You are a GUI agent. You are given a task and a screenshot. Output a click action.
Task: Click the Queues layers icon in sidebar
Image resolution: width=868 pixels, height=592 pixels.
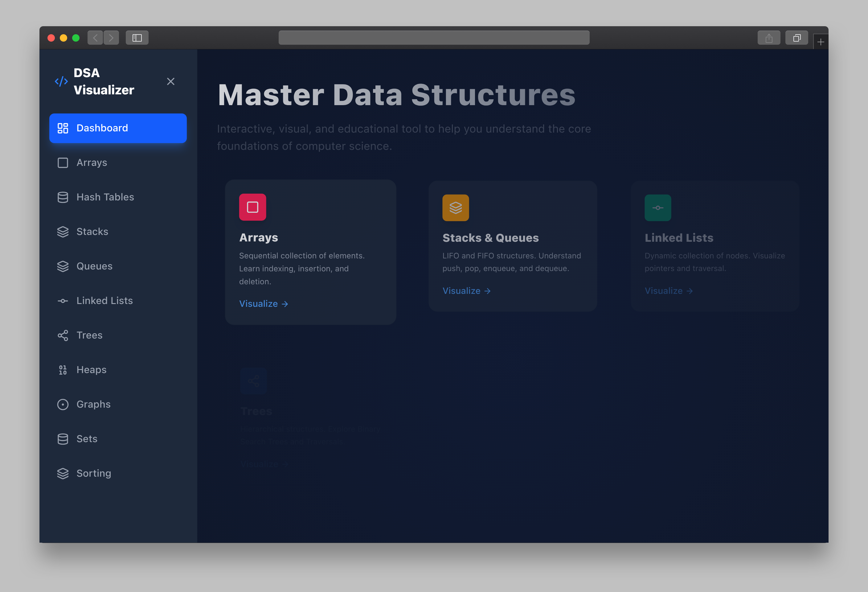[x=63, y=266]
